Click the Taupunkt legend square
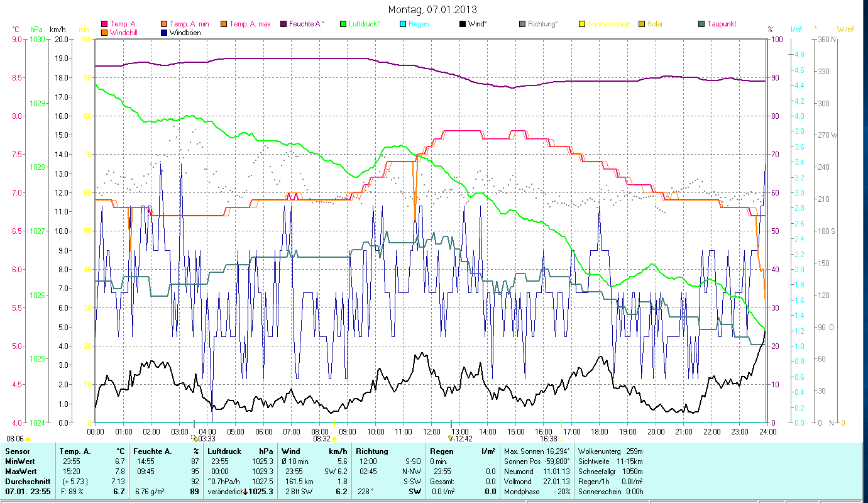Screen dimensions: 868x503 (701, 25)
